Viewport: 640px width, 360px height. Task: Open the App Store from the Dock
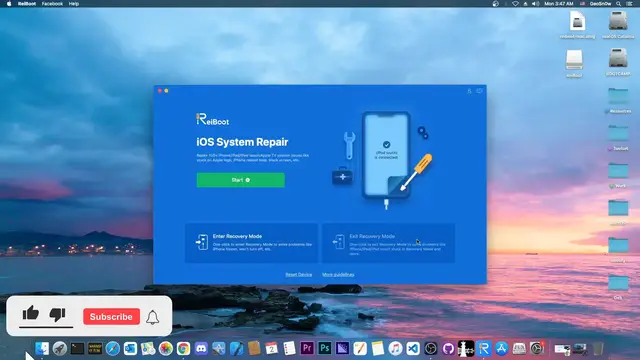click(501, 349)
